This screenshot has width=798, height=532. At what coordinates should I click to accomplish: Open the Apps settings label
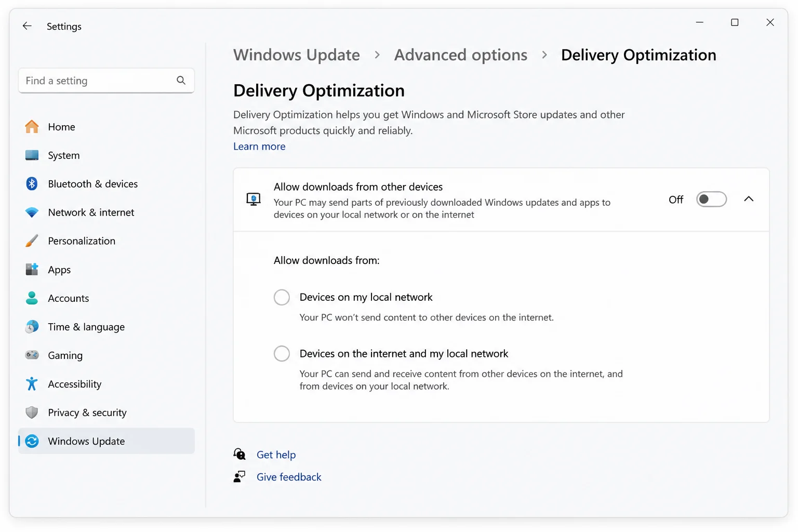click(x=59, y=270)
